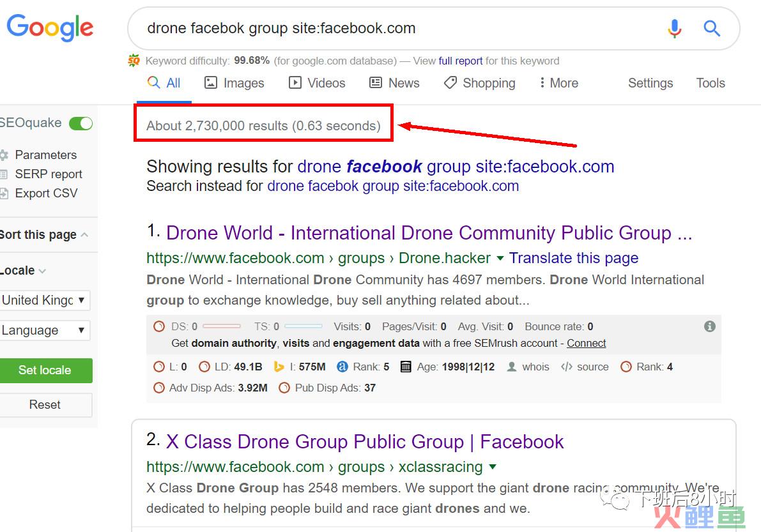Click the DS score bar

[x=221, y=326]
